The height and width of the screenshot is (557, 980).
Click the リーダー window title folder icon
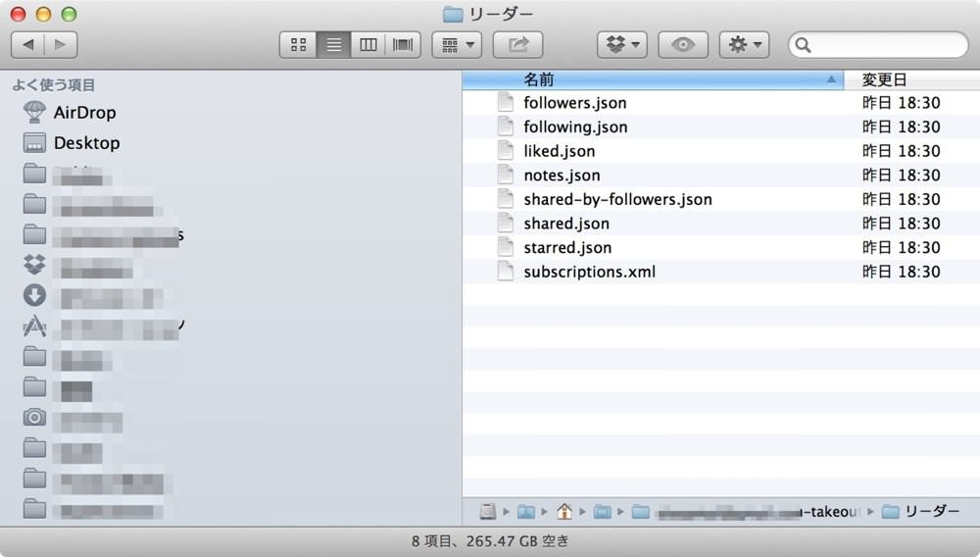pyautogui.click(x=453, y=14)
